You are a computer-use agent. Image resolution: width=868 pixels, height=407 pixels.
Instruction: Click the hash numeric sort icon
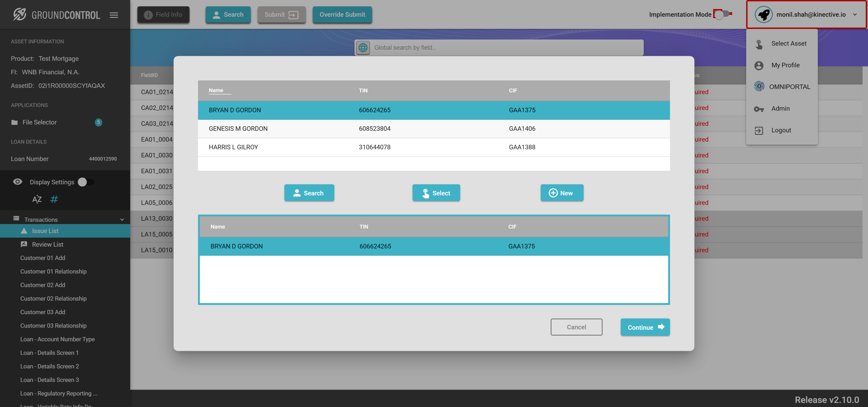pos(54,199)
